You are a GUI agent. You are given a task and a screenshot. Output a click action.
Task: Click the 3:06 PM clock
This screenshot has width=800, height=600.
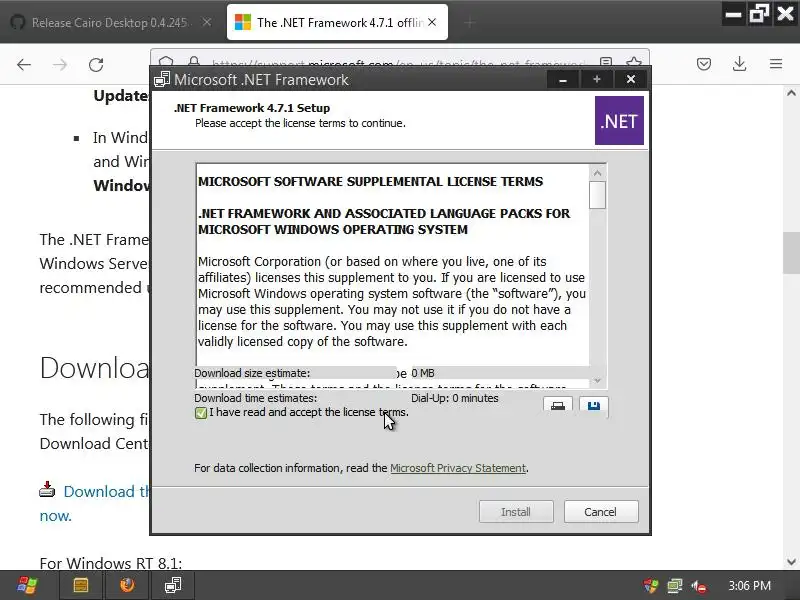(x=749, y=586)
